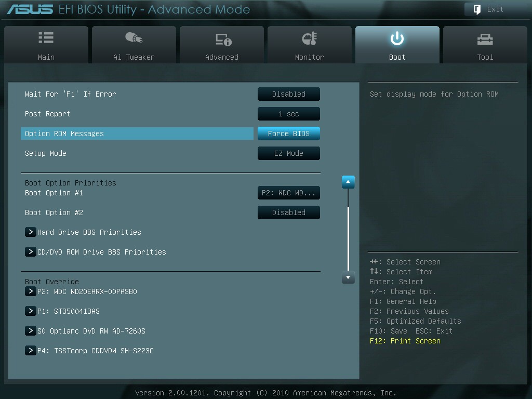Viewport: 532px width, 399px height.
Task: Change Setup Mode EZ Mode value
Action: coord(289,153)
